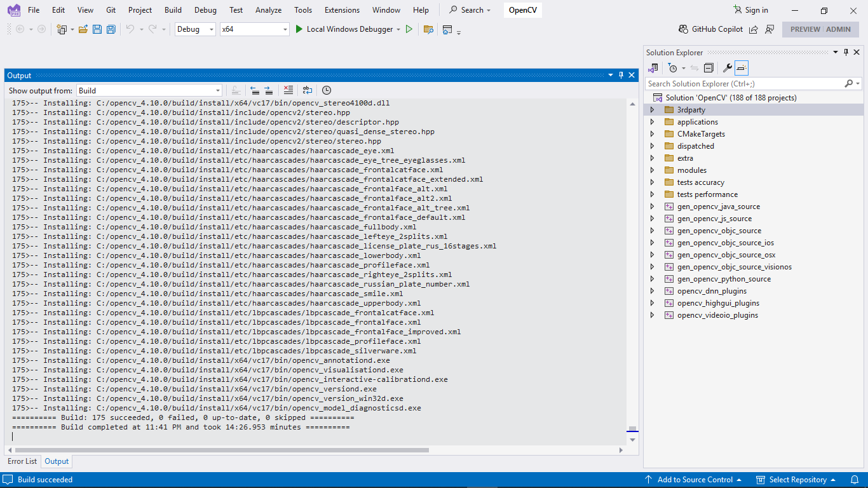Toggle word wrap in Output window
This screenshot has width=868, height=488.
308,90
